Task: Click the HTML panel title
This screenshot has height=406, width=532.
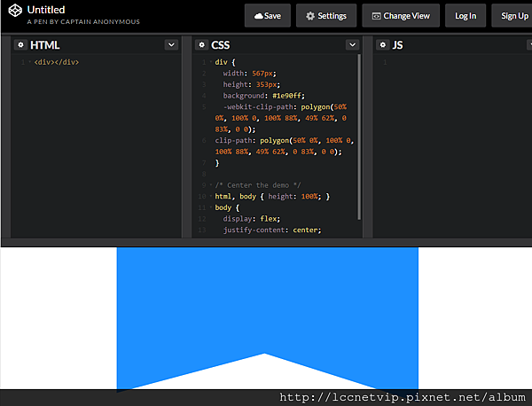Action: pyautogui.click(x=45, y=45)
